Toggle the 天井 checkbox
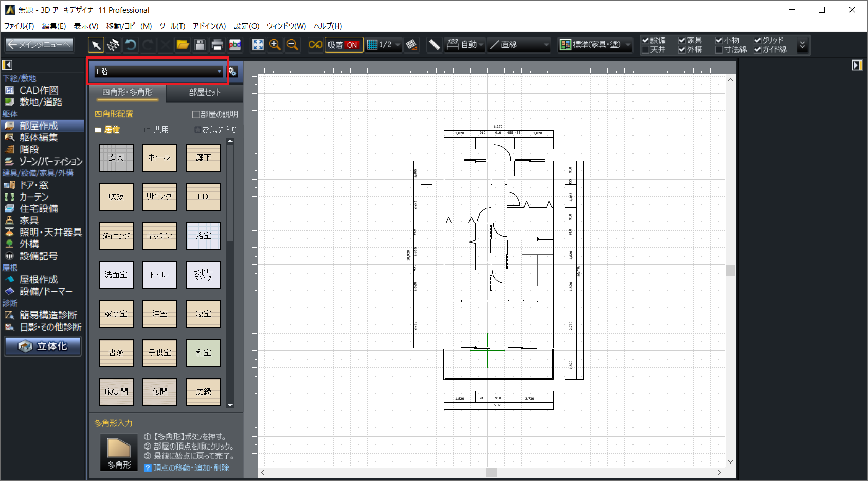Image resolution: width=868 pixels, height=481 pixels. point(646,50)
